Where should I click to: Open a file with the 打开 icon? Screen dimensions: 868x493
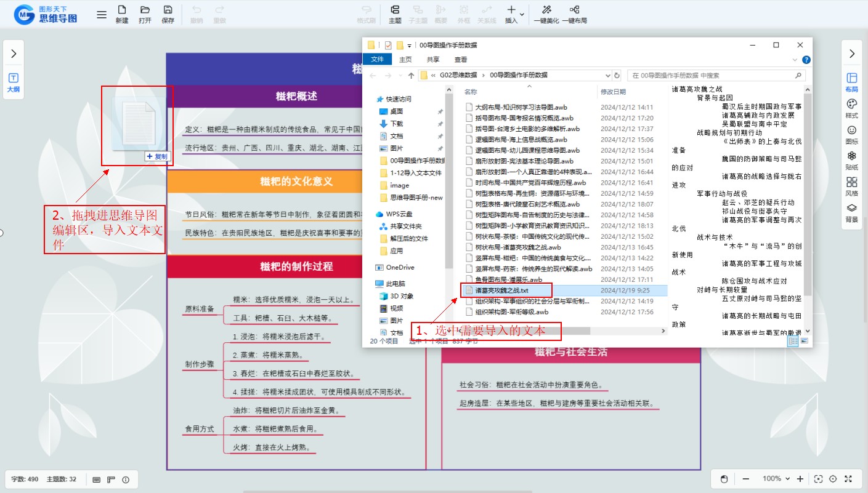pyautogui.click(x=145, y=14)
